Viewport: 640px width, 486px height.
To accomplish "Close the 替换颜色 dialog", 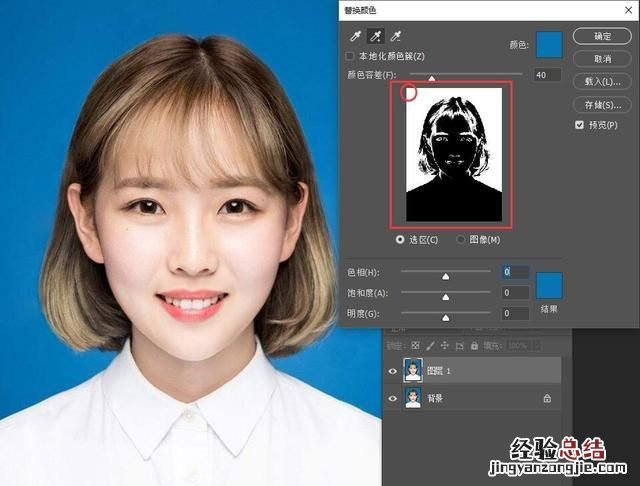I will click(629, 10).
